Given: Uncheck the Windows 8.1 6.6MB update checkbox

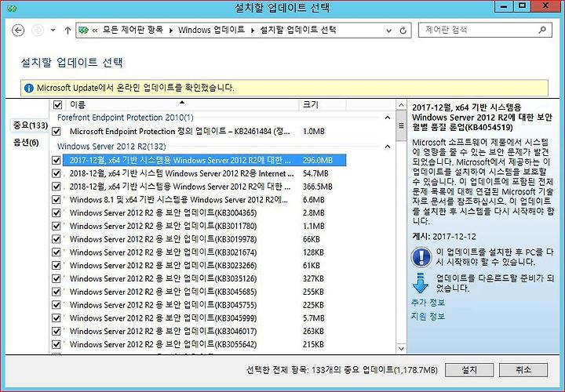Looking at the screenshot, I should tap(56, 200).
